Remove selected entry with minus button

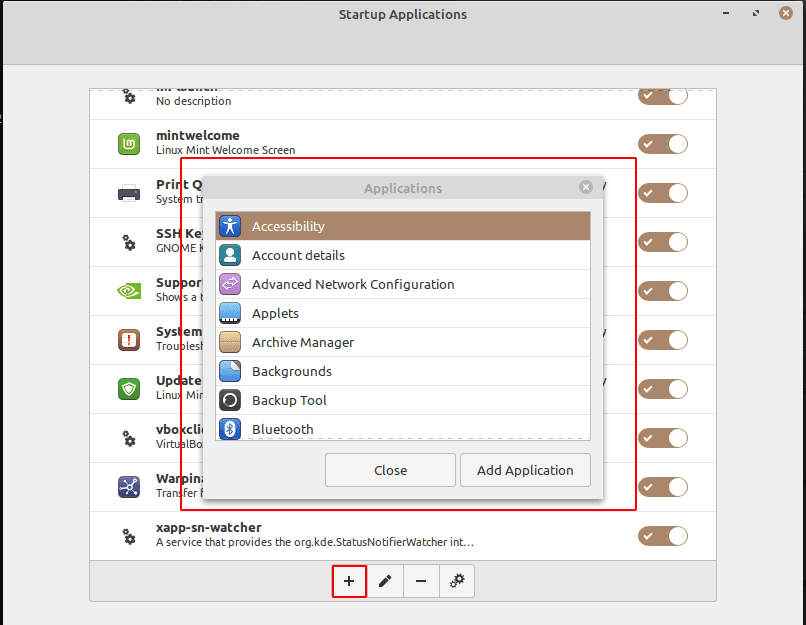pos(421,581)
